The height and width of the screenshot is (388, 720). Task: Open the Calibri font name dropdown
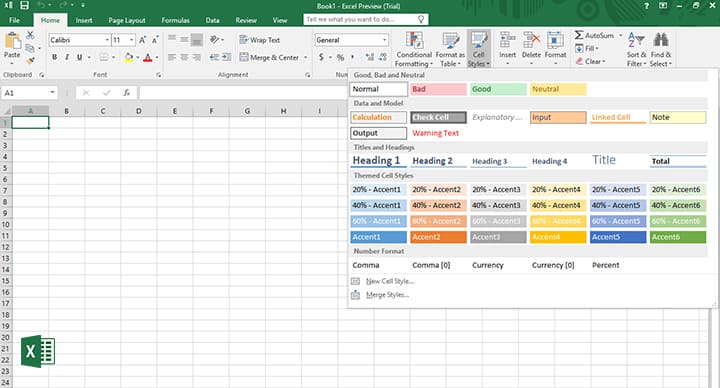click(107, 40)
